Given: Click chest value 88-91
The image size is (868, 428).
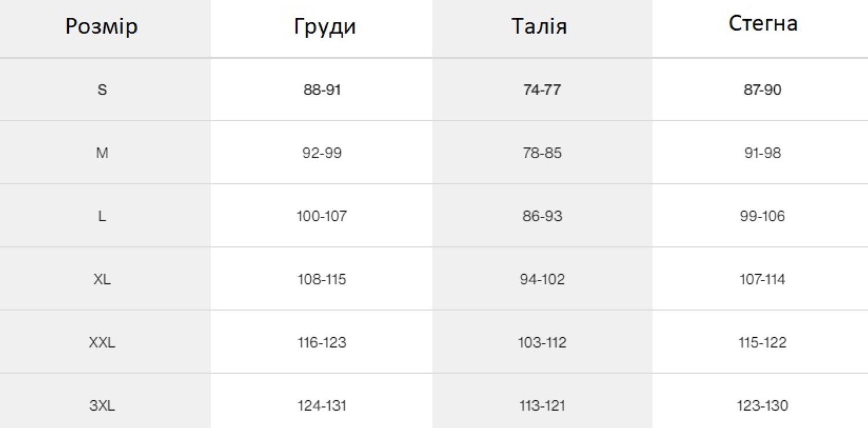Looking at the screenshot, I should tap(322, 90).
